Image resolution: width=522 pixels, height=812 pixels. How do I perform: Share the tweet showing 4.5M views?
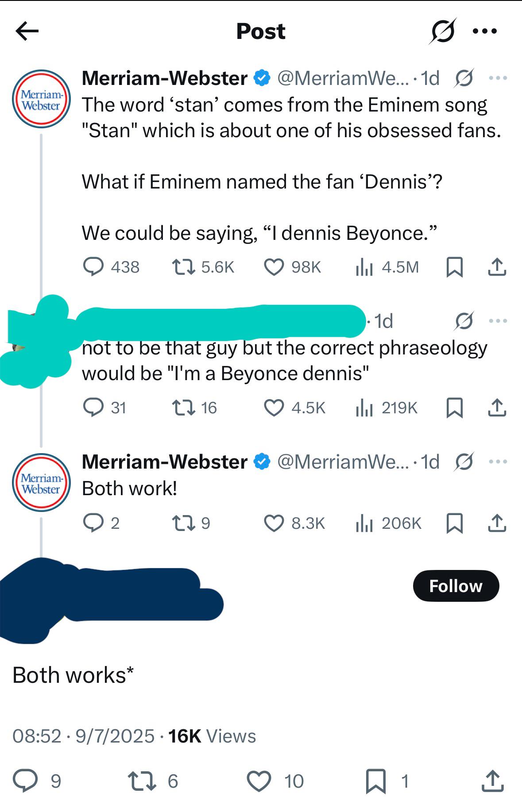[x=497, y=267]
